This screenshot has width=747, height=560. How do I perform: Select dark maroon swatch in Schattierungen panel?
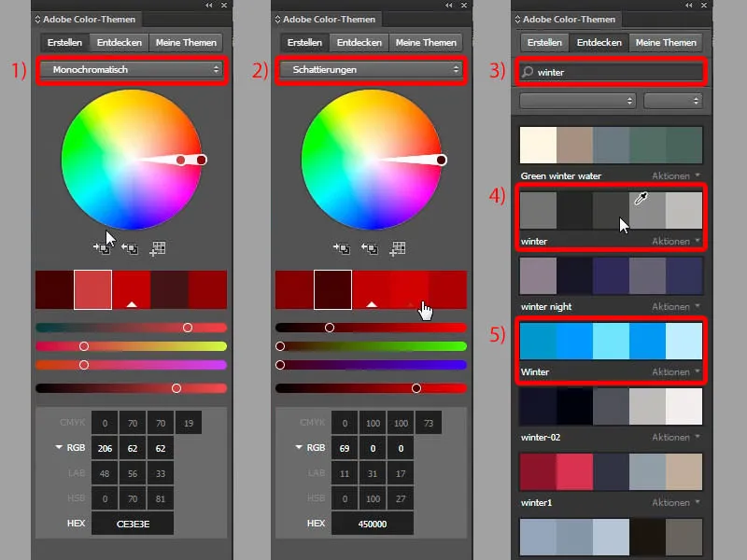coord(333,289)
